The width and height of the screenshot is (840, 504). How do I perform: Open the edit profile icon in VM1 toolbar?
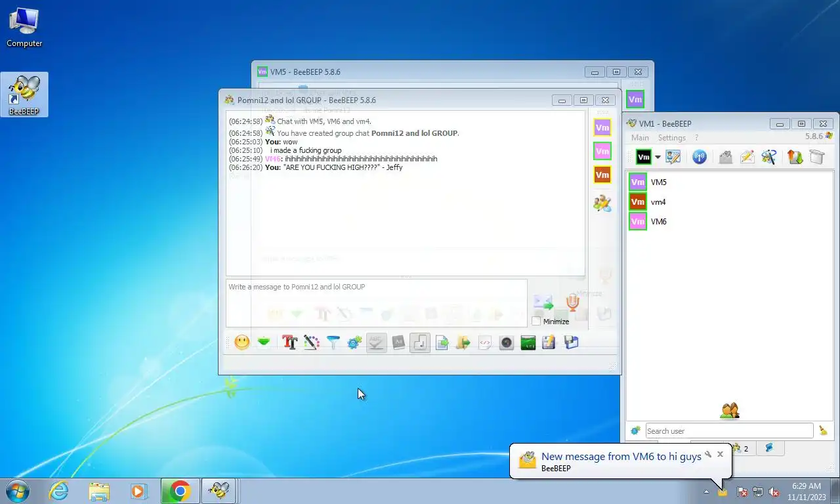(673, 157)
